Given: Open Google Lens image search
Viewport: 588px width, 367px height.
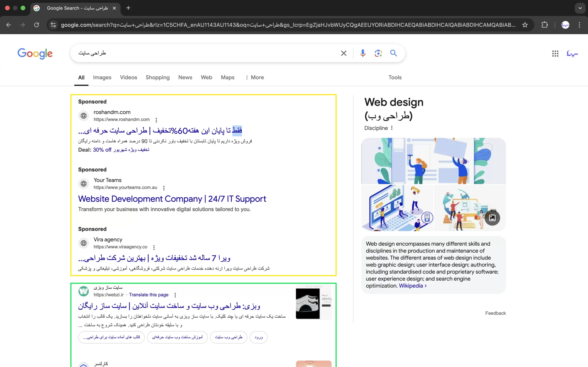Looking at the screenshot, I should tap(378, 53).
